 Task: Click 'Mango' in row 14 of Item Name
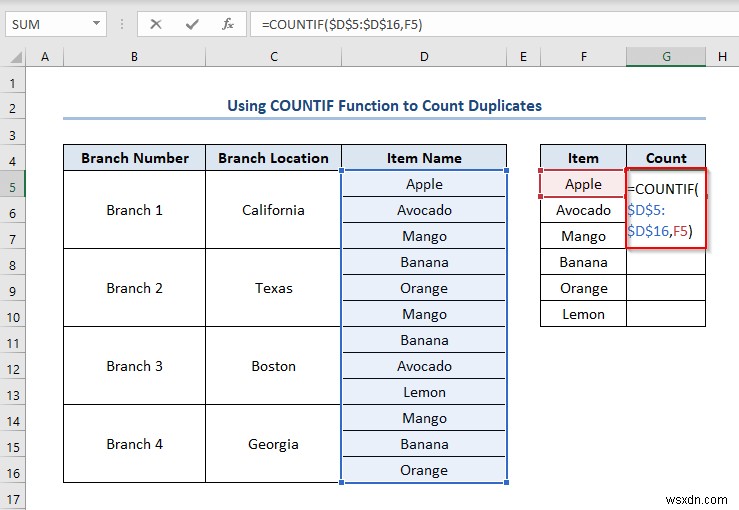coord(424,418)
